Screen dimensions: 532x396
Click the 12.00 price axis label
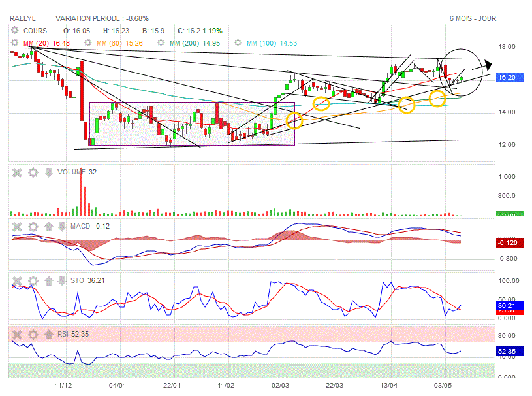click(507, 145)
